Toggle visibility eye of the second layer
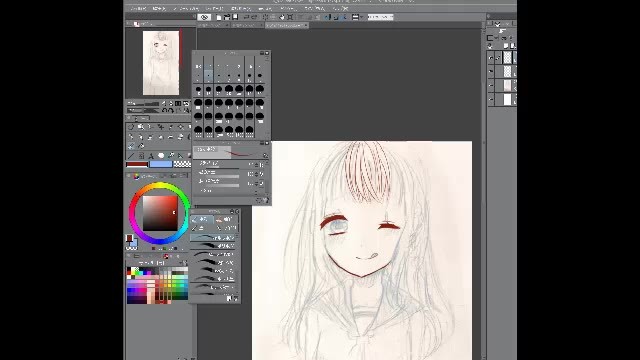The image size is (640, 360). [x=491, y=72]
